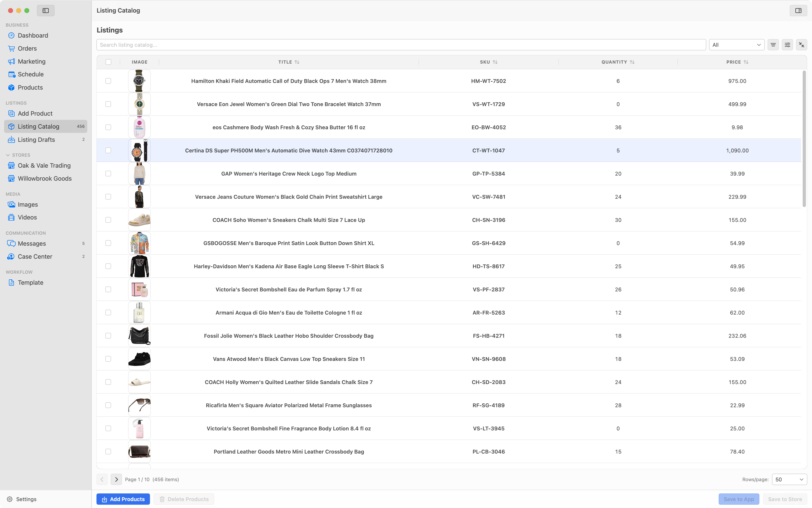Sort by Price column arrows
This screenshot has height=508, width=812.
click(x=746, y=62)
